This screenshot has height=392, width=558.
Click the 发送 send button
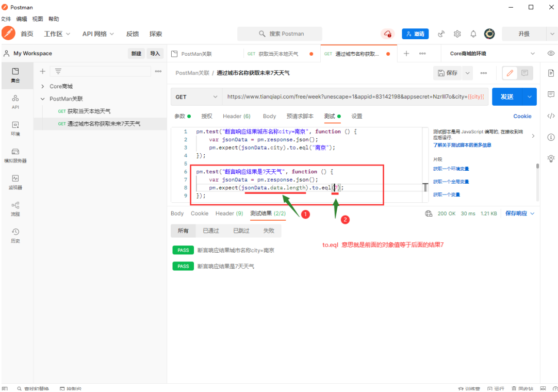507,97
